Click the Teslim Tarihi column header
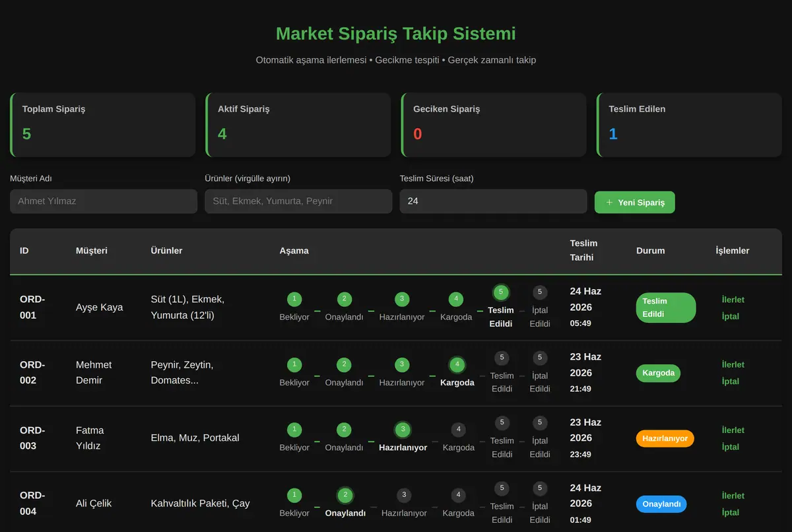 click(x=584, y=251)
